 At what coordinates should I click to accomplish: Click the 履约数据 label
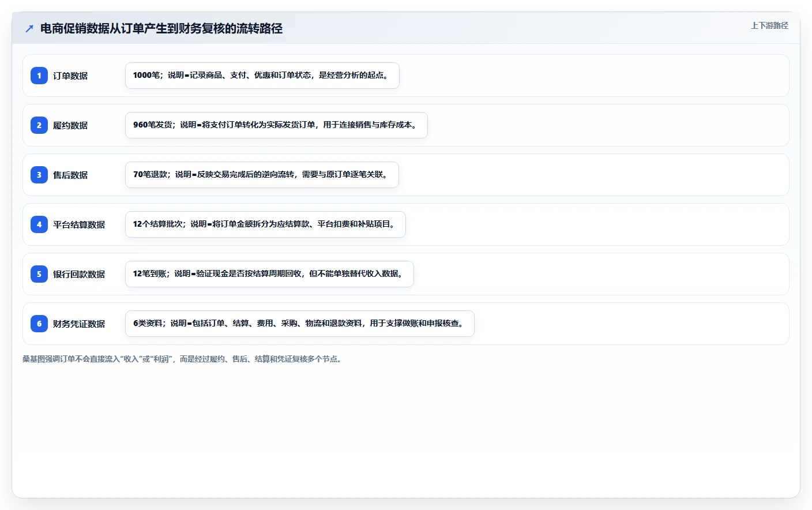tap(70, 125)
